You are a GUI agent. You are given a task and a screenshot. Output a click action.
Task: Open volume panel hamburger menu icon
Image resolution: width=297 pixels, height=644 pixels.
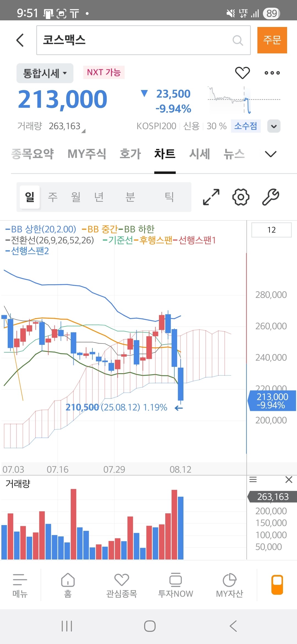pos(253,480)
